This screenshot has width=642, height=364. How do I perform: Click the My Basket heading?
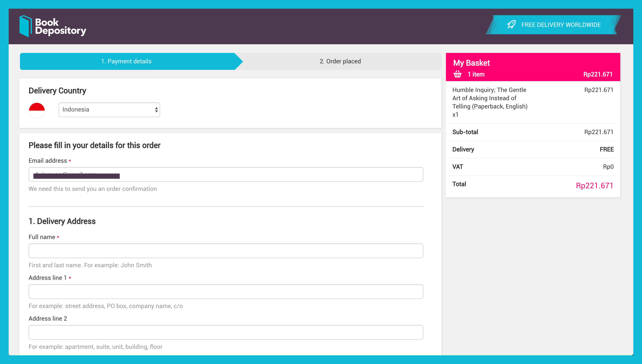(x=471, y=63)
